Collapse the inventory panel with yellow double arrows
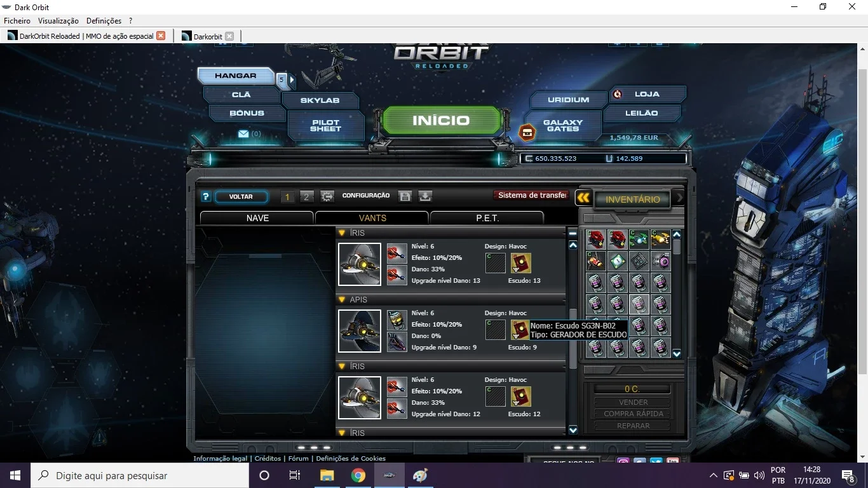868x488 pixels. pos(583,198)
